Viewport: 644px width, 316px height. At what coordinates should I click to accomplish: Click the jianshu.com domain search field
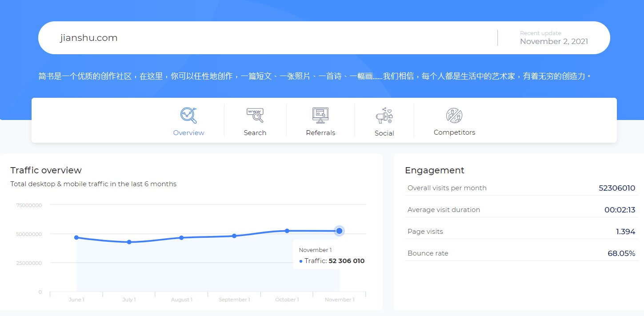tap(267, 38)
